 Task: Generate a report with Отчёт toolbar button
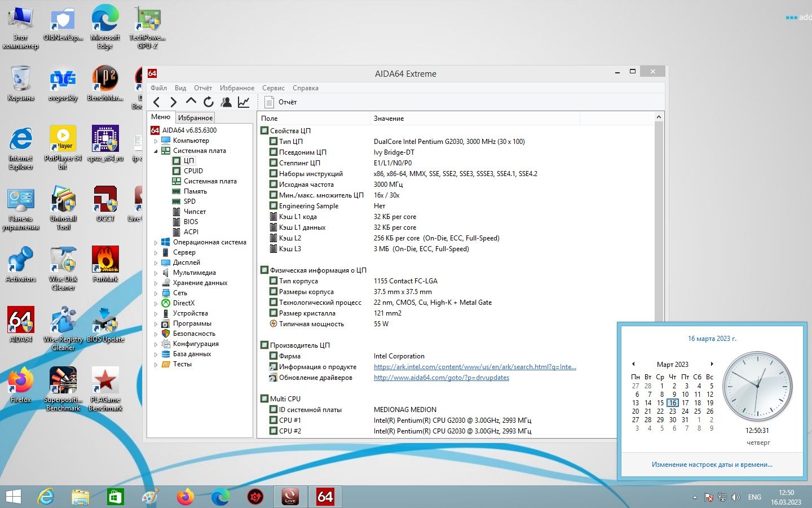click(281, 102)
